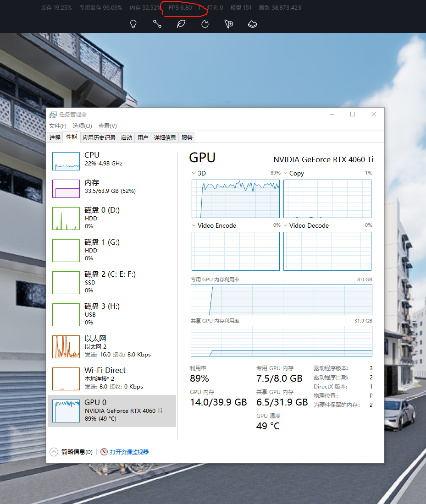Image resolution: width=426 pixels, height=504 pixels.
Task: Click the terrain layers icon
Action: coord(253,24)
